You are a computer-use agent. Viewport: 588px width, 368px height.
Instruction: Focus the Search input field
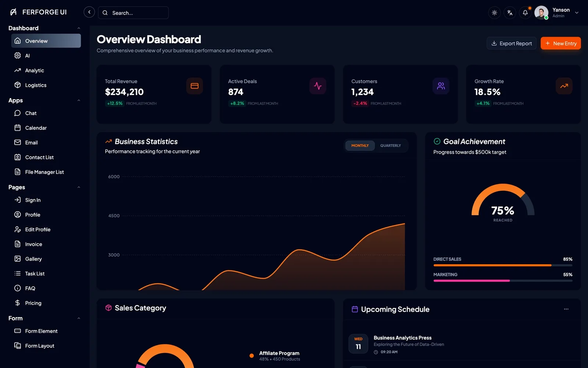tap(133, 13)
